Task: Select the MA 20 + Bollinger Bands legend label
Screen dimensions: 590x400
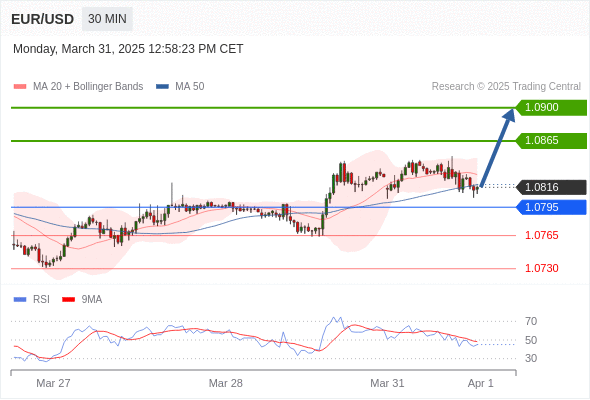Action: (88, 87)
